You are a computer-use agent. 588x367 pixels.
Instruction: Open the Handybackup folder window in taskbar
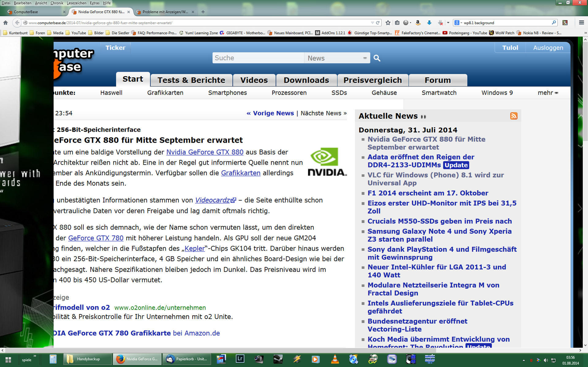point(87,359)
